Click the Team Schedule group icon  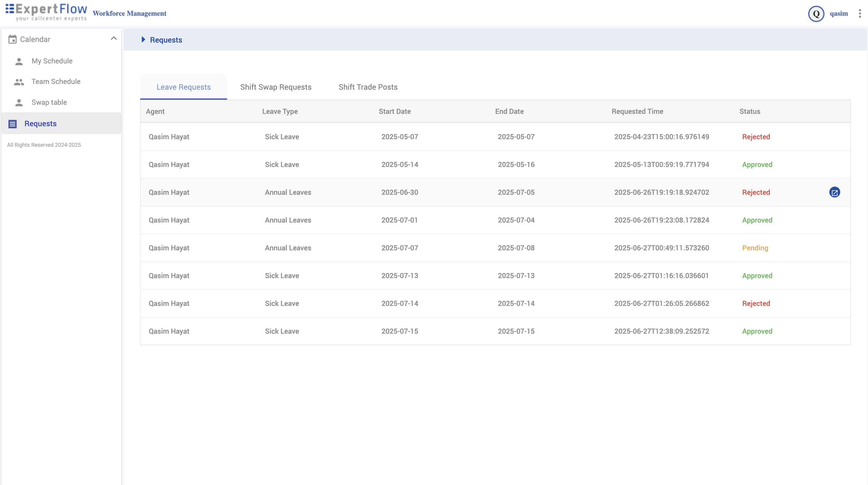coord(19,82)
